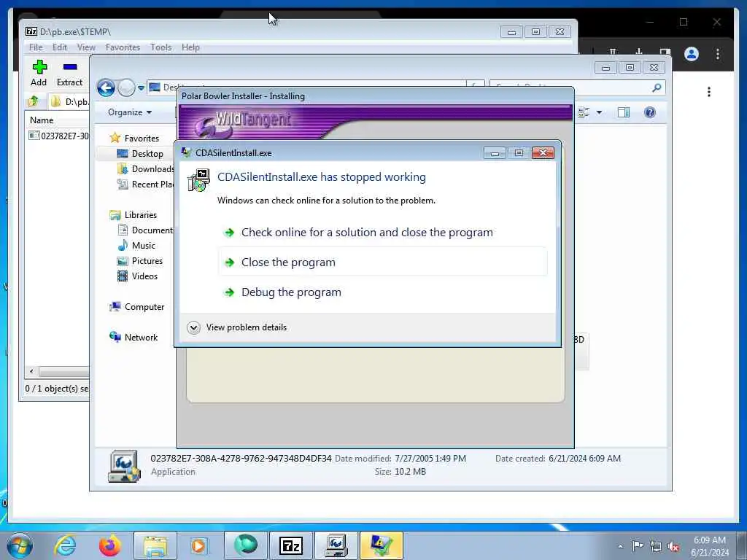The height and width of the screenshot is (560, 747).
Task: Open the Chrome three-dot menu
Action: click(718, 54)
